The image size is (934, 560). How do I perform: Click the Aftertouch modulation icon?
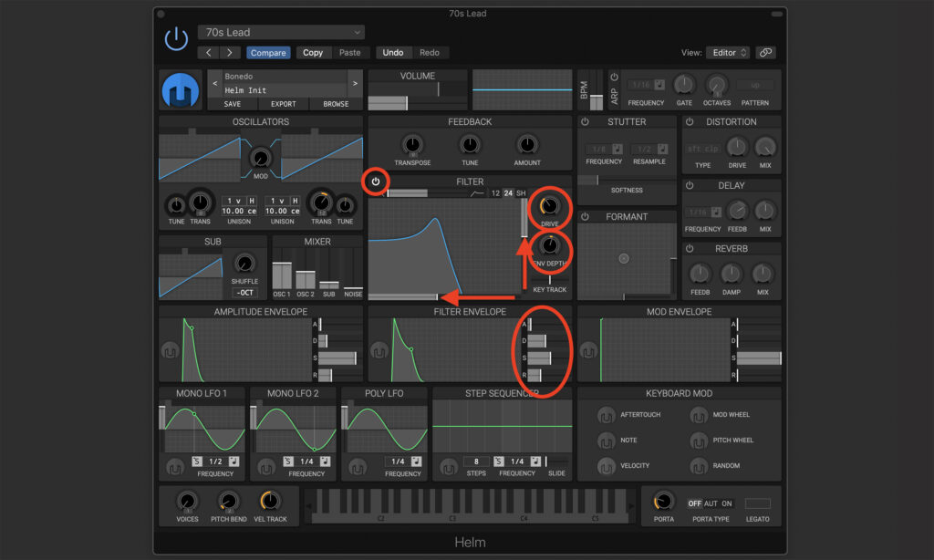click(606, 415)
